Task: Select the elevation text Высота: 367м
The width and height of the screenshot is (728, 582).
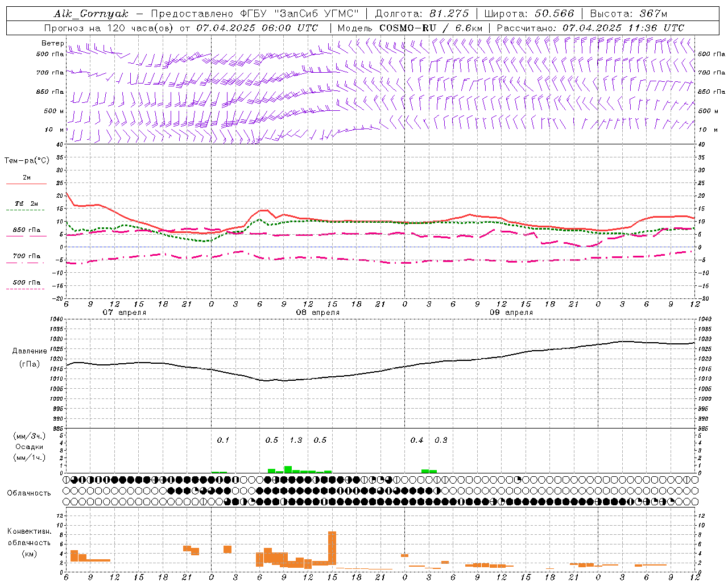Action: pos(628,14)
